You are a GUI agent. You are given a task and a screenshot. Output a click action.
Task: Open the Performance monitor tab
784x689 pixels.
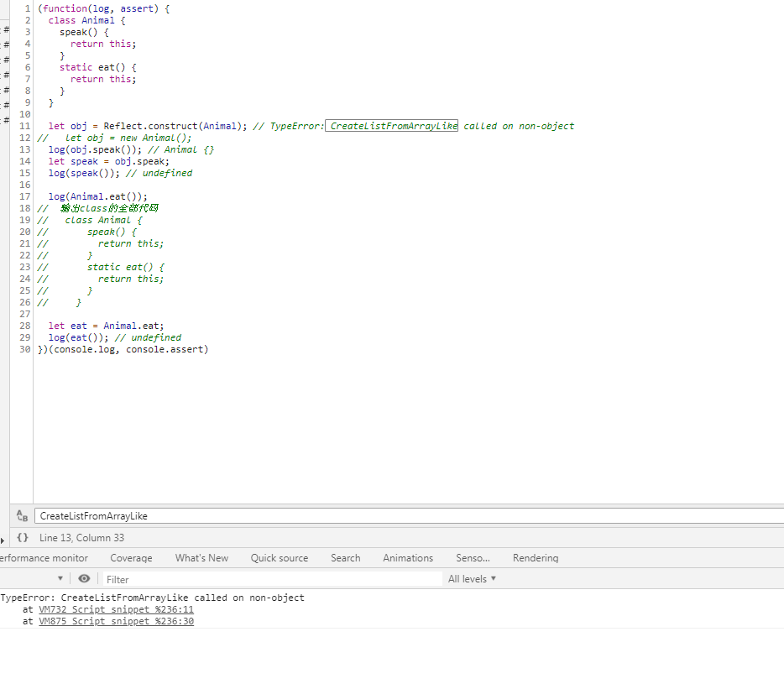pos(44,558)
